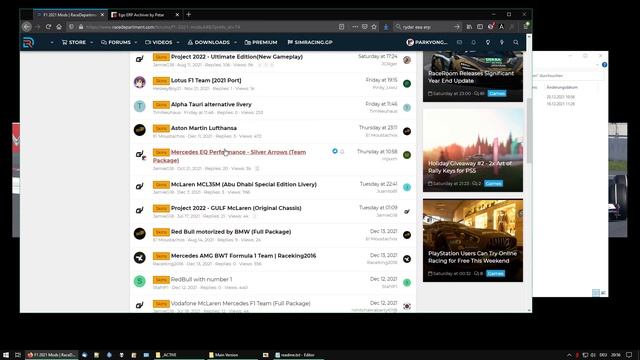The height and width of the screenshot is (360, 640).
Task: Click the browser page vertical scrollbar
Action: click(529, 131)
